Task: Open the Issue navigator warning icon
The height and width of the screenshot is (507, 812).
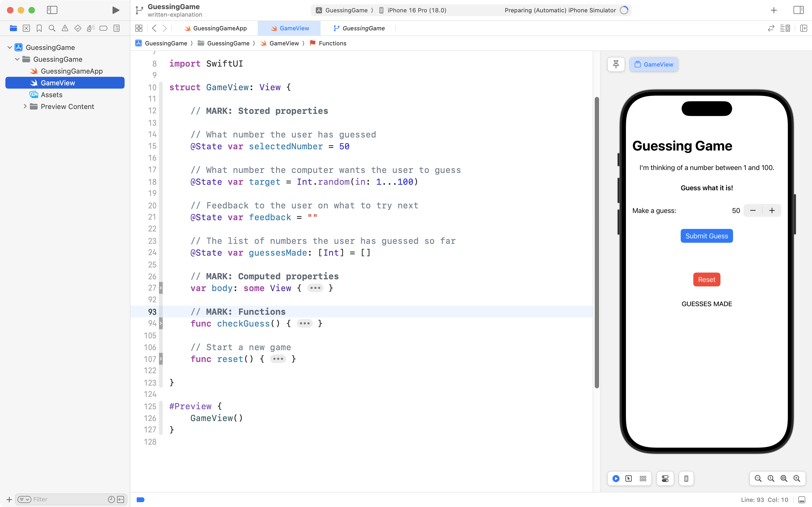Action: (x=65, y=28)
